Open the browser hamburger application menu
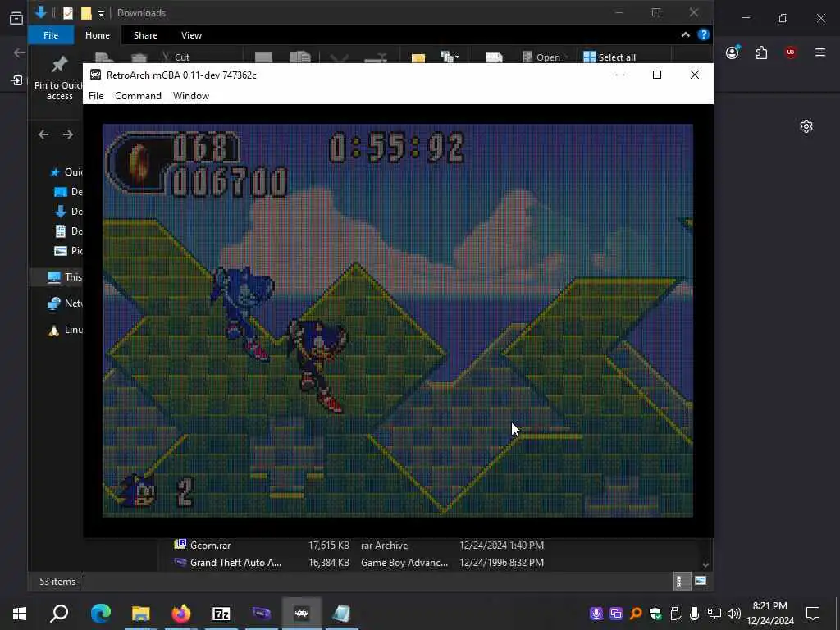 tap(820, 52)
